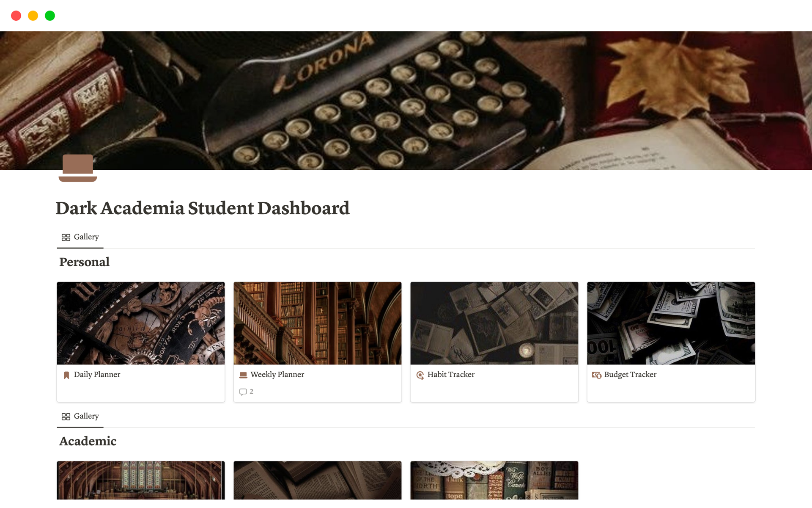Click the laptop page icon
This screenshot has width=812, height=508.
tap(78, 168)
